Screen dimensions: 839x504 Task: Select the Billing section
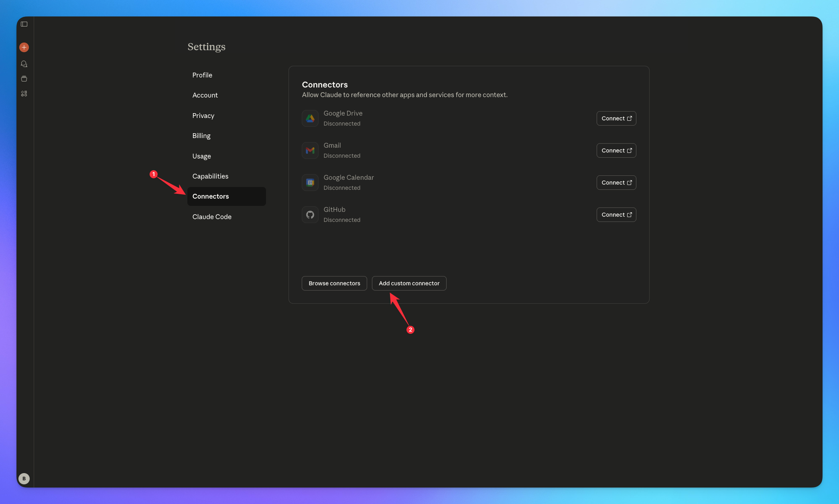(x=201, y=136)
